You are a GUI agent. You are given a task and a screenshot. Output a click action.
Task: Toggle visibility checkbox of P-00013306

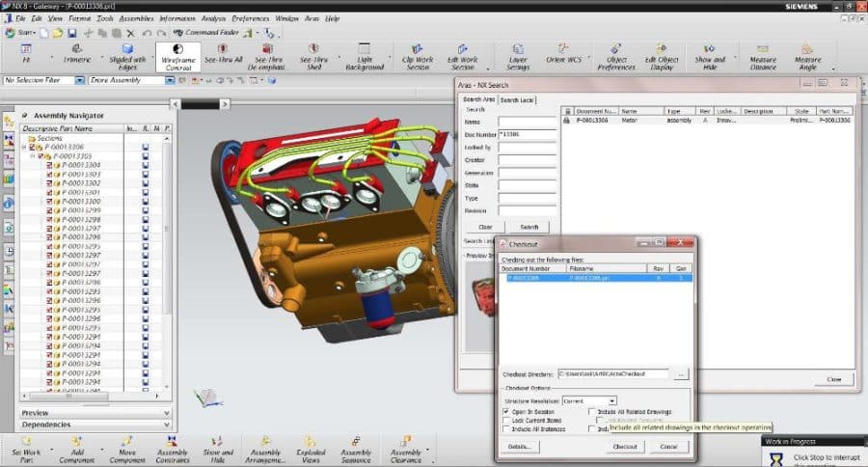pyautogui.click(x=32, y=148)
